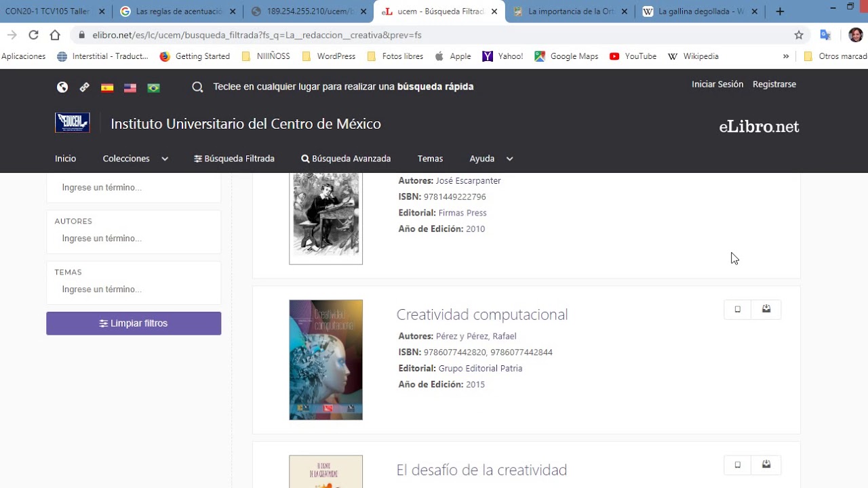Open the NIIIÑOSS bookmarks folder
This screenshot has width=868, height=488.
coord(265,56)
